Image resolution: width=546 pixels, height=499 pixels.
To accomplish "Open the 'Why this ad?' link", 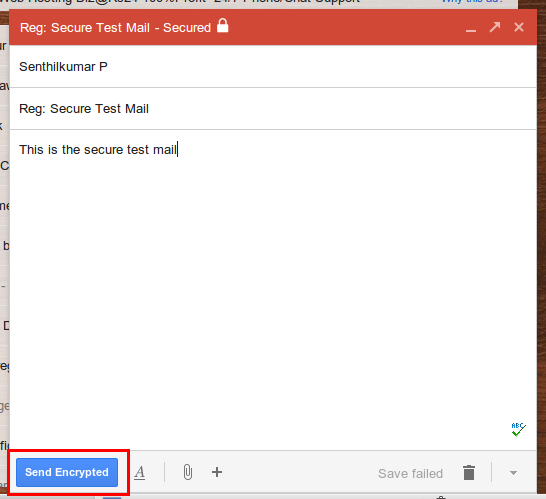I will click(472, 1).
